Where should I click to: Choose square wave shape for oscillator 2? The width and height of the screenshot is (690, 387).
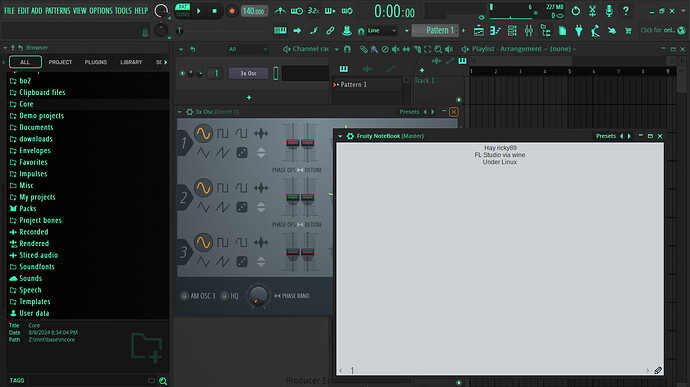click(x=223, y=188)
